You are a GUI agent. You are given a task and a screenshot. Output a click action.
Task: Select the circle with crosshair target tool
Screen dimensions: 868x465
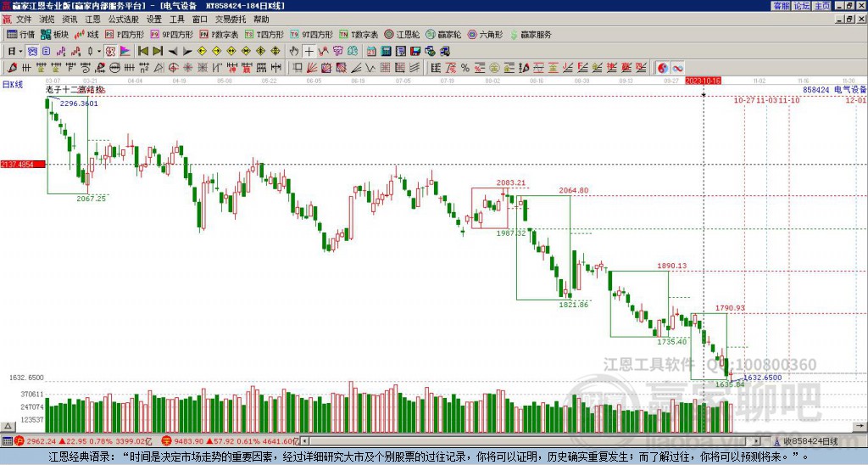point(173,68)
